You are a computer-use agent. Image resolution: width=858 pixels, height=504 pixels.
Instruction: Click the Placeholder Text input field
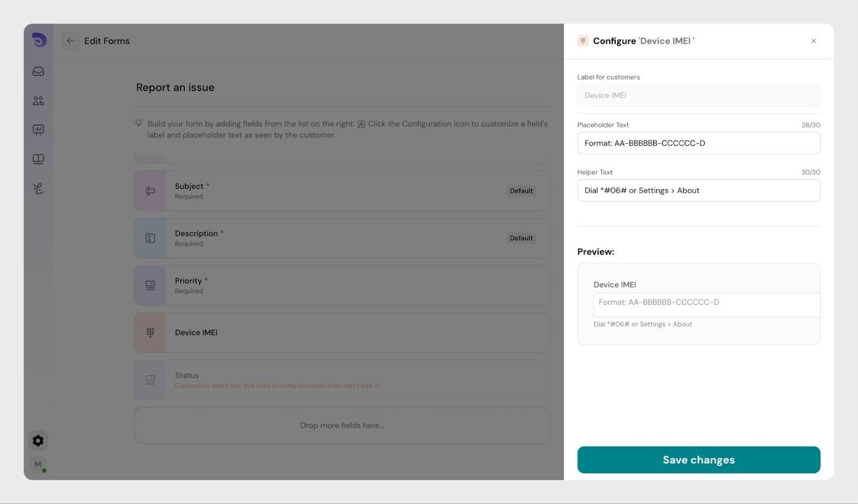(x=698, y=143)
